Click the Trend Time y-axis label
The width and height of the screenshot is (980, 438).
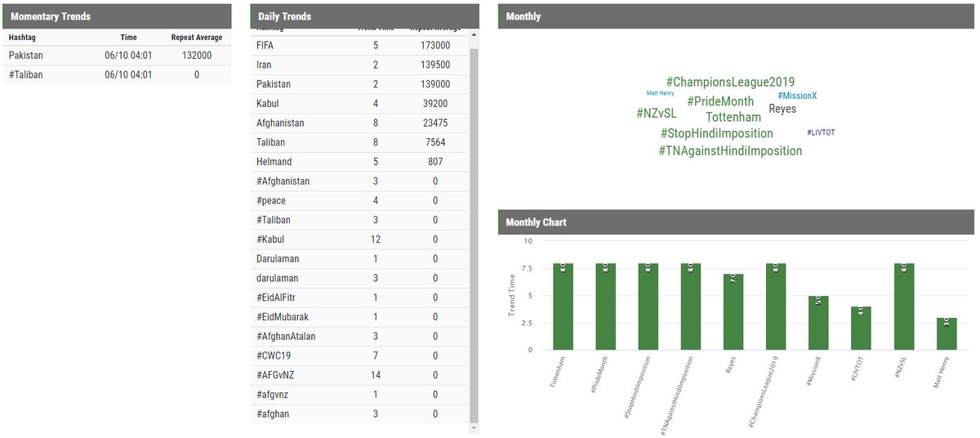tap(512, 296)
